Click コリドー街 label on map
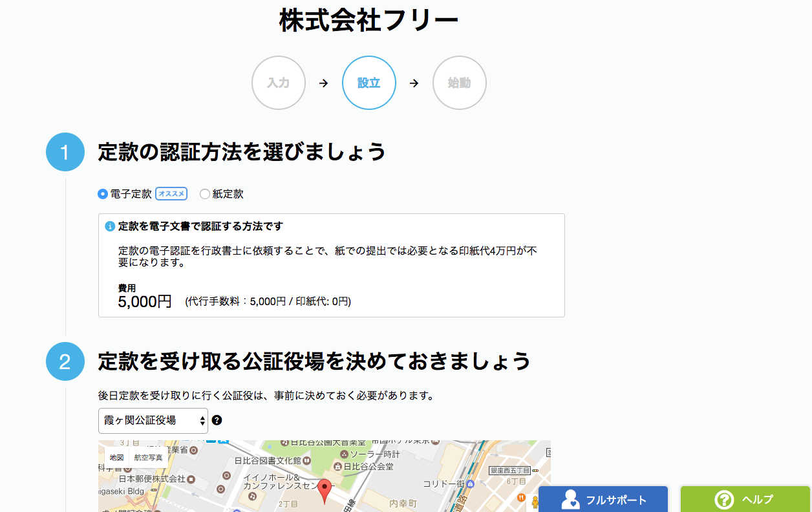The height and width of the screenshot is (512, 812). coord(443,483)
